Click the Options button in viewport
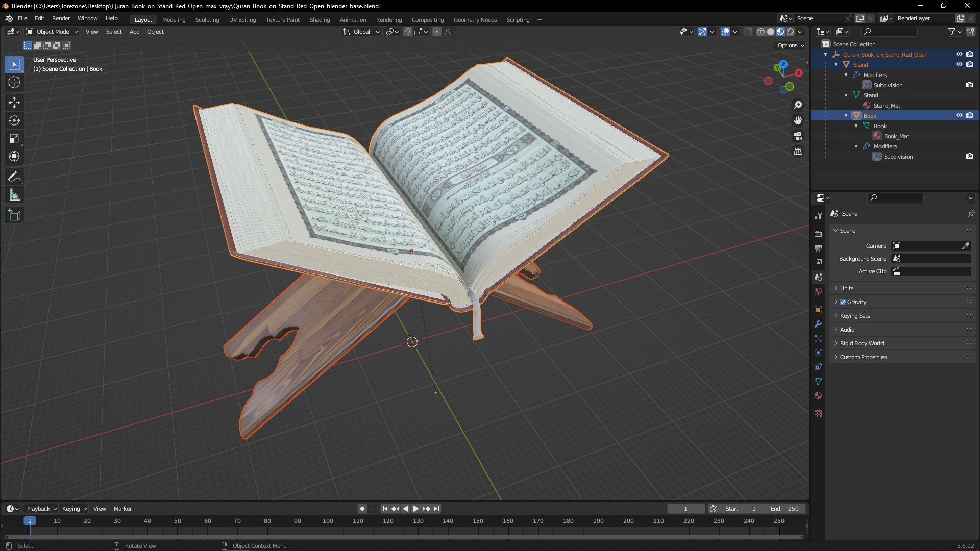This screenshot has height=551, width=980. (x=790, y=45)
